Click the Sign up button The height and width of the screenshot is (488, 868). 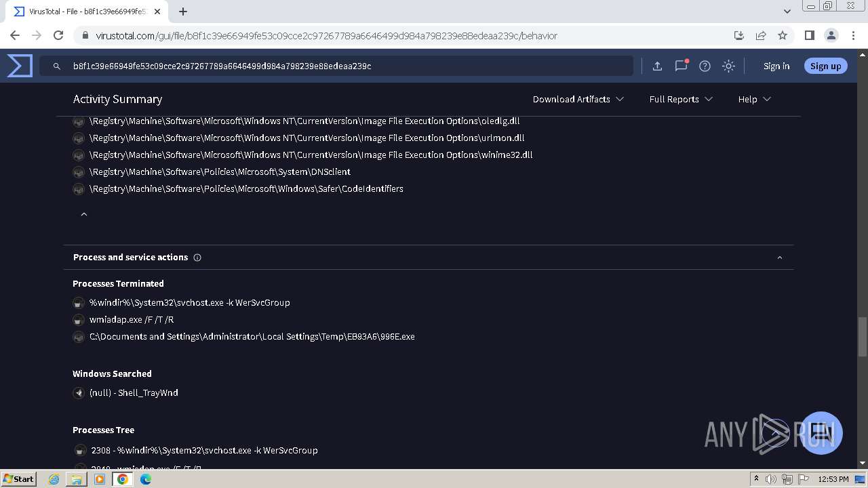(825, 66)
